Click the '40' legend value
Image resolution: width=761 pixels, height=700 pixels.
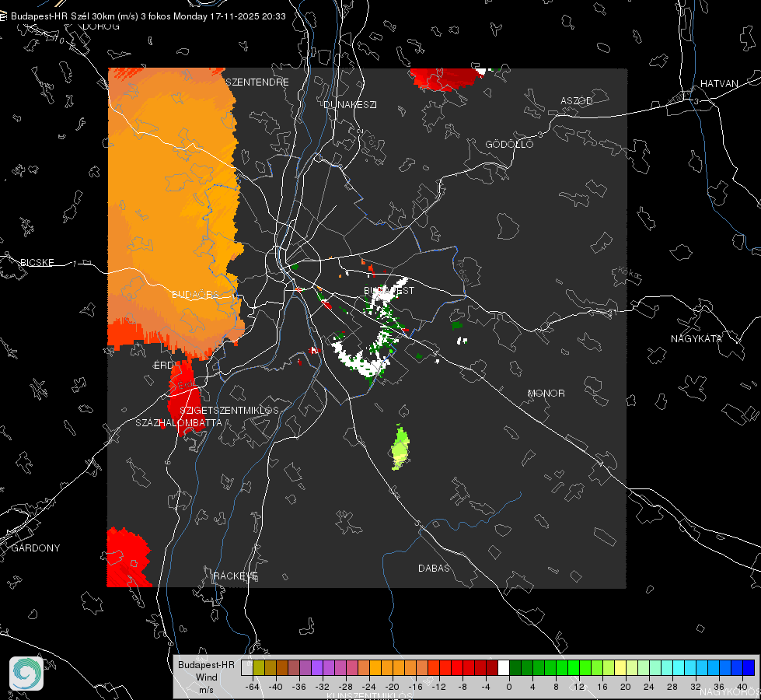(742, 687)
